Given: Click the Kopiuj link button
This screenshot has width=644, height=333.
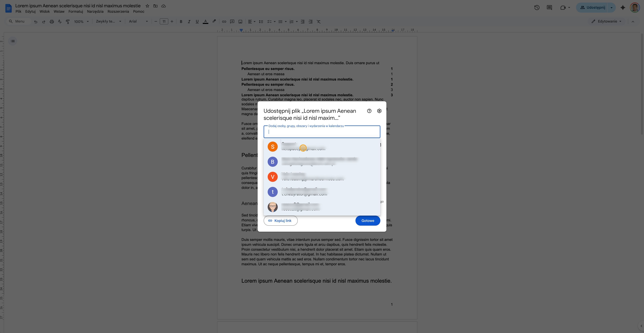Looking at the screenshot, I should 280,221.
